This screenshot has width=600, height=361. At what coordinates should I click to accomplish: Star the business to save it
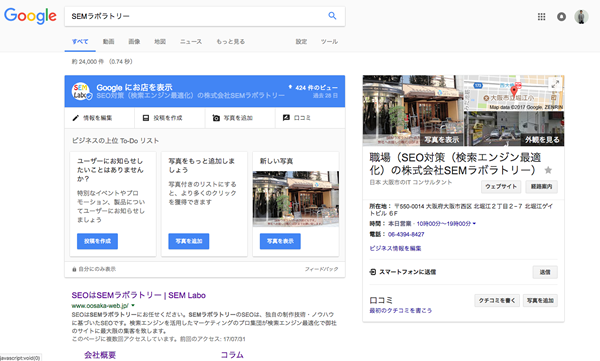tap(548, 170)
